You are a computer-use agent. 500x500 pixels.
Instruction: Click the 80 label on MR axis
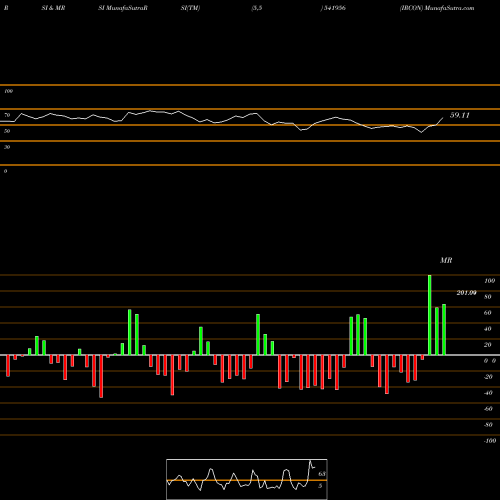(x=488, y=297)
